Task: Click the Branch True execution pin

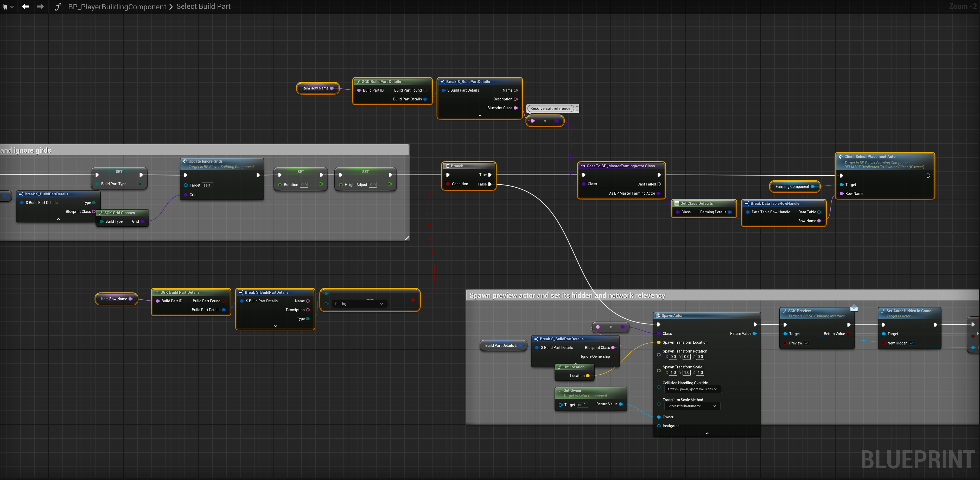Action: (x=490, y=175)
